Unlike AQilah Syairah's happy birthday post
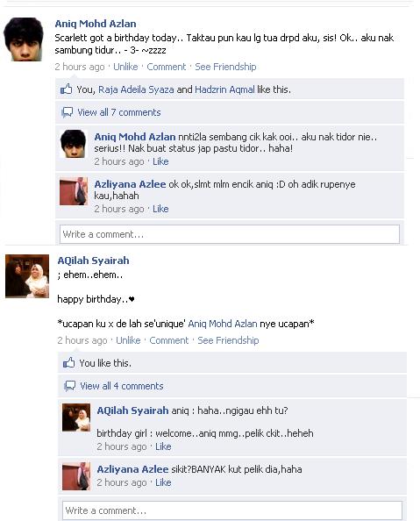This screenshot has height=521, width=420. coord(128,340)
